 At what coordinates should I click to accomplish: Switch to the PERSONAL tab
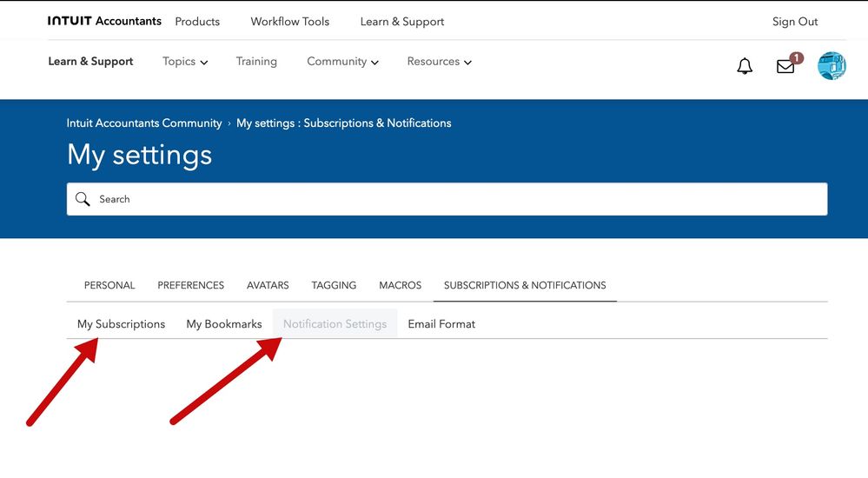click(x=109, y=285)
